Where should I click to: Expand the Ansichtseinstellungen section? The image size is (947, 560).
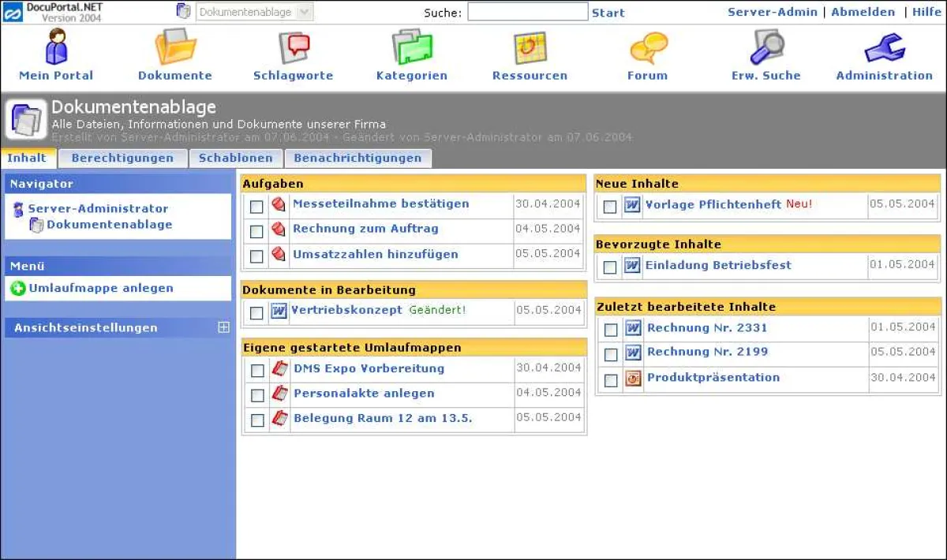[x=223, y=327]
